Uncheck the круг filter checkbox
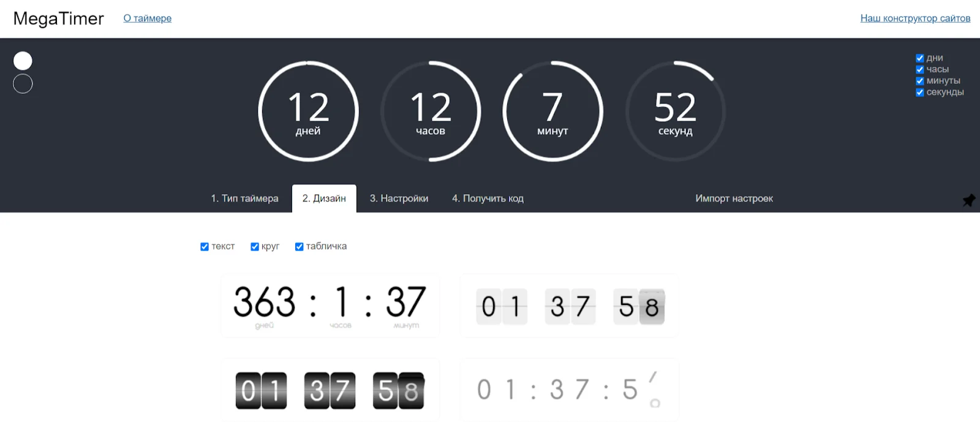The width and height of the screenshot is (980, 422). pos(255,247)
